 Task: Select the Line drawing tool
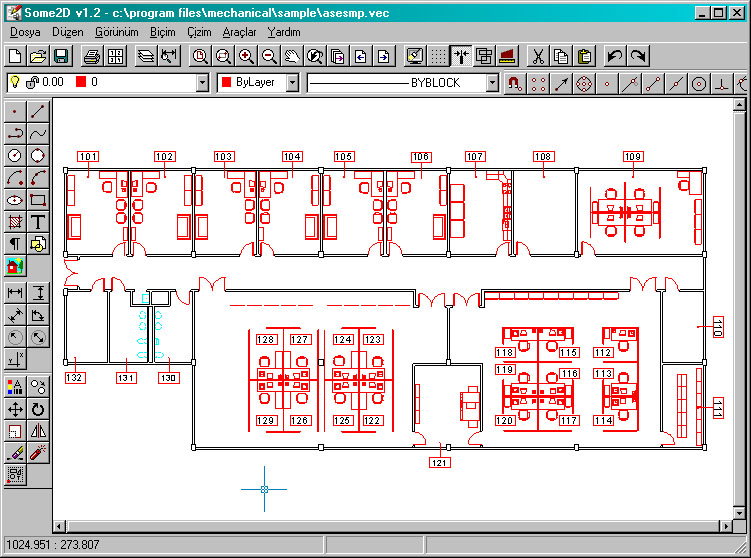(38, 111)
